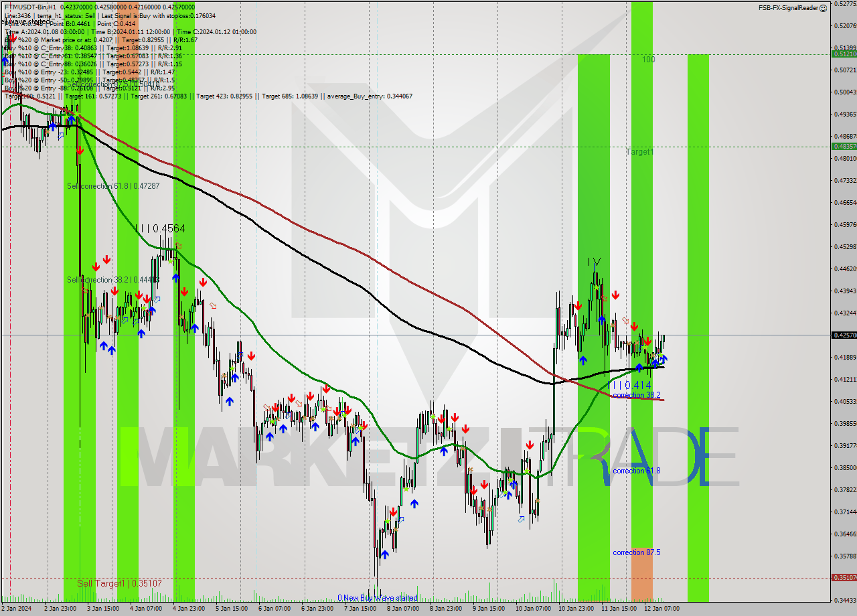This screenshot has width=857, height=616.
Task: Click the 0.50043 price axis label
Action: [x=846, y=92]
